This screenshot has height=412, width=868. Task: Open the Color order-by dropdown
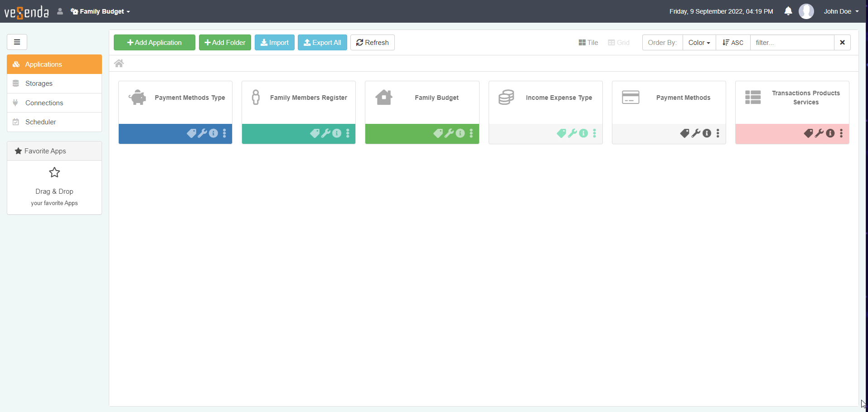(x=699, y=43)
